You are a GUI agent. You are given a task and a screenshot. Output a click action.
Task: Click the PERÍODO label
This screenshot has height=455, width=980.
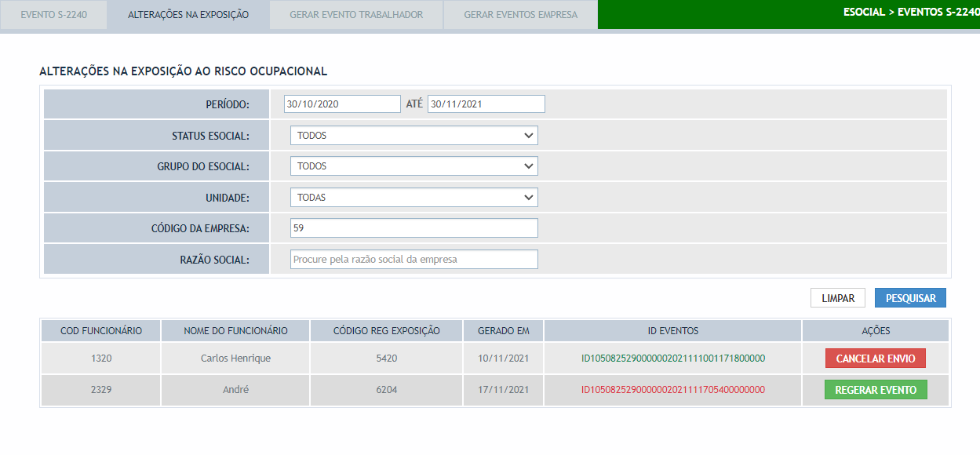point(228,104)
